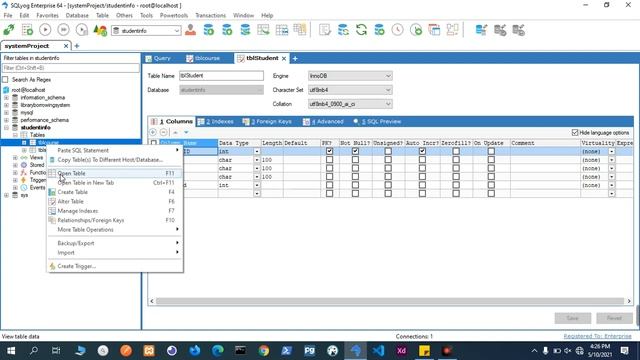Viewport: 640px width, 360px height.
Task: Click the schema designer icon left of the grid icons
Action: tap(263, 30)
